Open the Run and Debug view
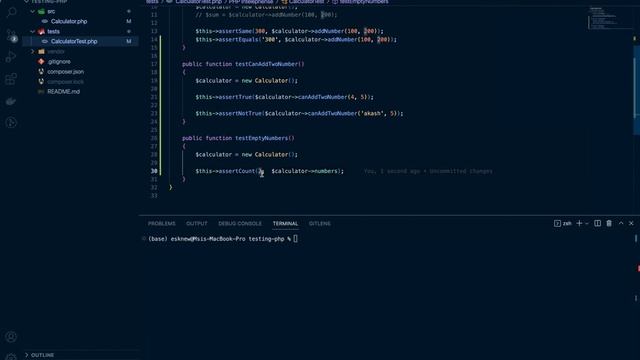The height and width of the screenshot is (360, 640). tap(11, 57)
